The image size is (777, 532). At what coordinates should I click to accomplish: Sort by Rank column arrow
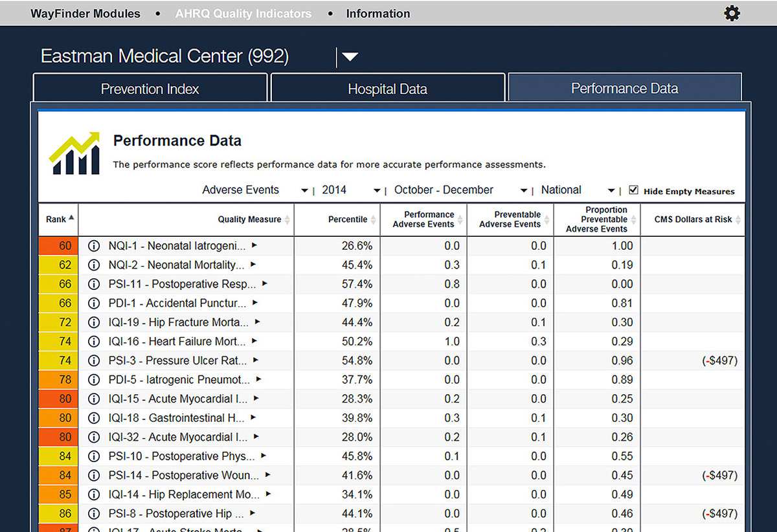point(71,218)
